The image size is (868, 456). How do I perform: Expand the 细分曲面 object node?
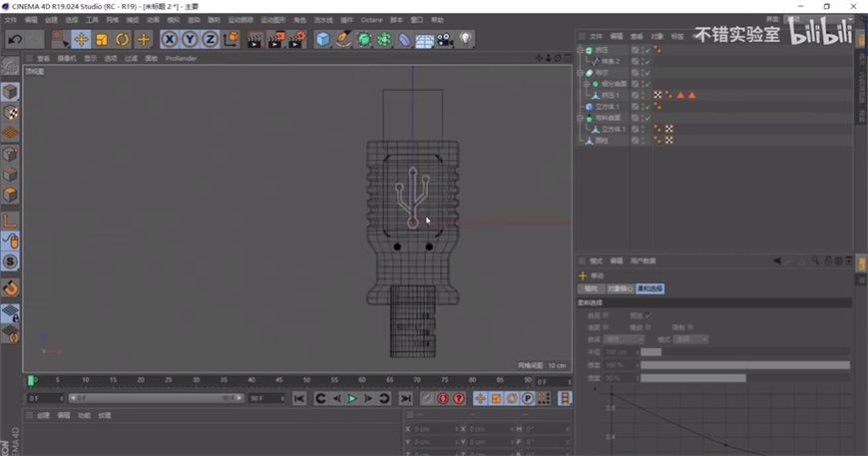coord(587,84)
